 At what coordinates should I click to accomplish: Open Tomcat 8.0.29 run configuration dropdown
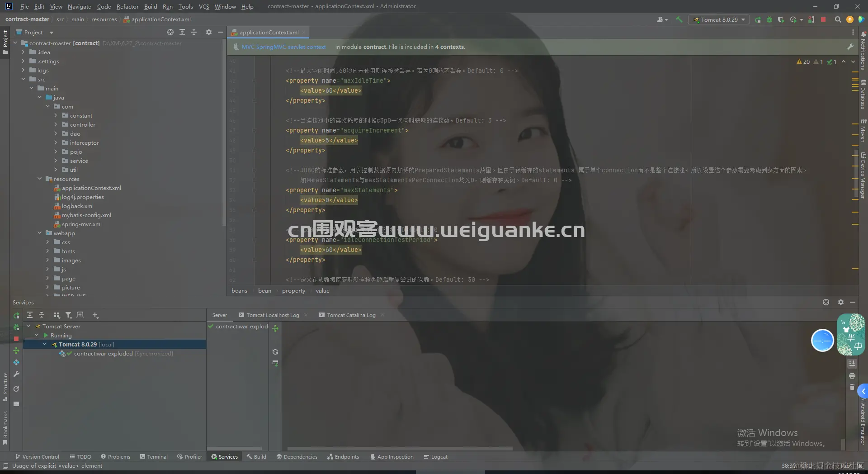click(719, 19)
